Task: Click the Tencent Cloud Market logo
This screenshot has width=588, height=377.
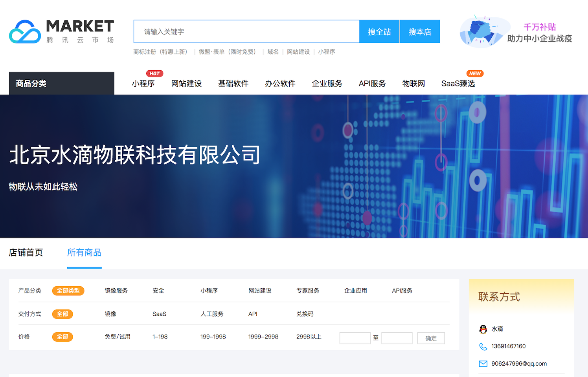Action: coord(61,31)
